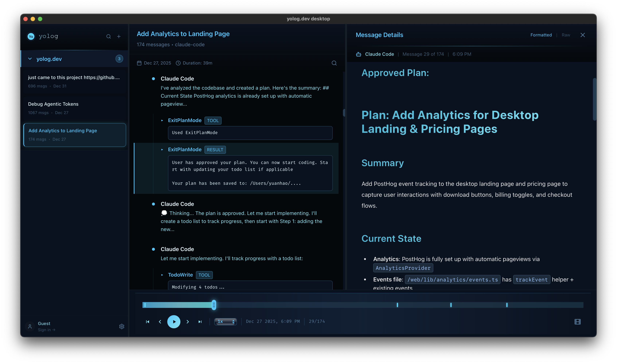Open settings via the gear icon

coord(122,326)
